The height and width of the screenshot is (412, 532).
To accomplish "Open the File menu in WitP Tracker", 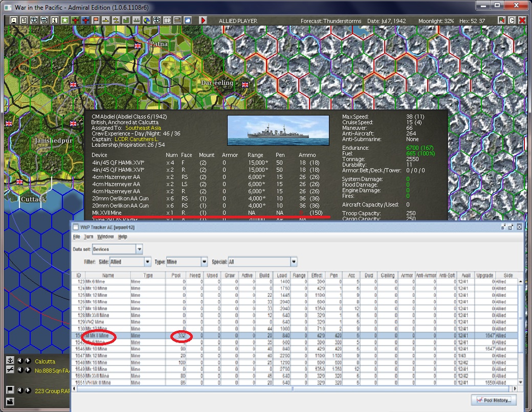I will (x=77, y=237).
